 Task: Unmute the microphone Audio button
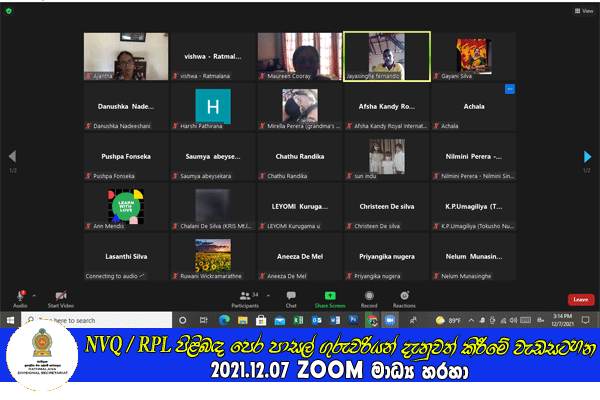click(x=20, y=299)
